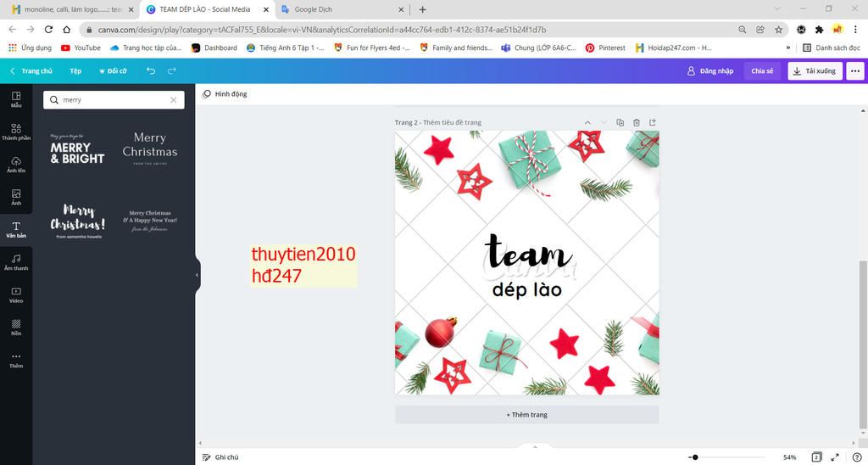Move page 2 up with arrow

coord(588,122)
